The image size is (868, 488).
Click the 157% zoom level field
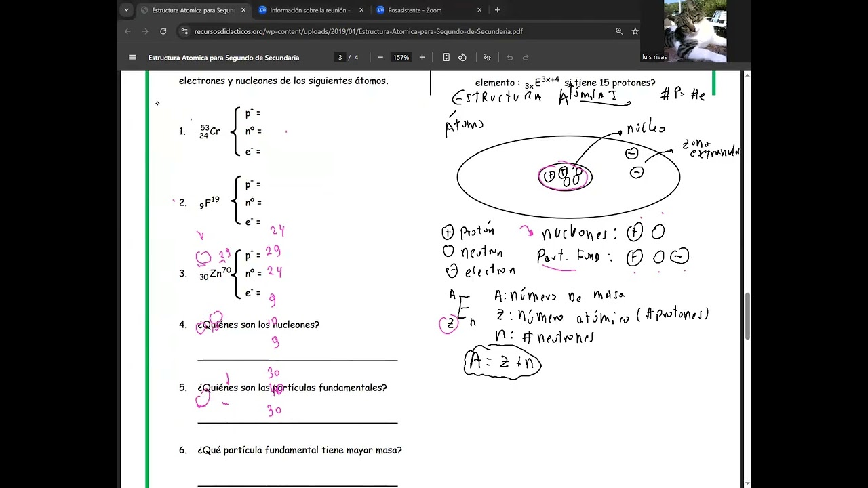click(401, 58)
